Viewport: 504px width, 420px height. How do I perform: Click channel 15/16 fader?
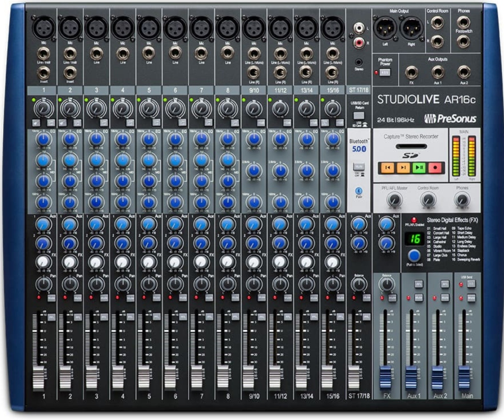tap(327, 377)
